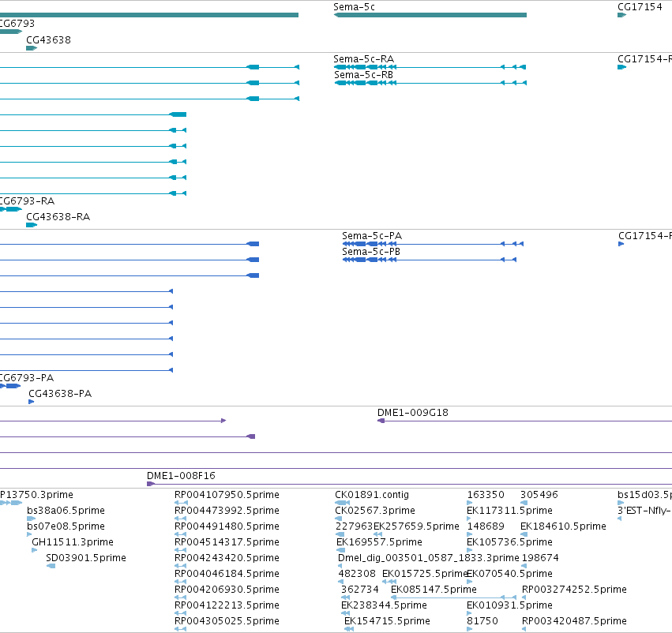Select GH11511.3prime EST label
The image size is (672, 633).
click(73, 542)
